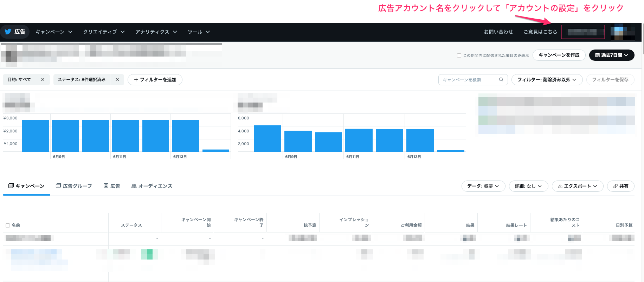Open the クリエイティブ menu

pos(104,32)
